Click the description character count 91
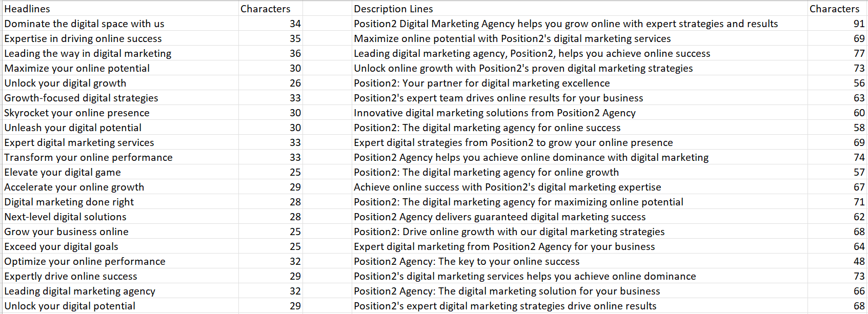 tap(837, 24)
